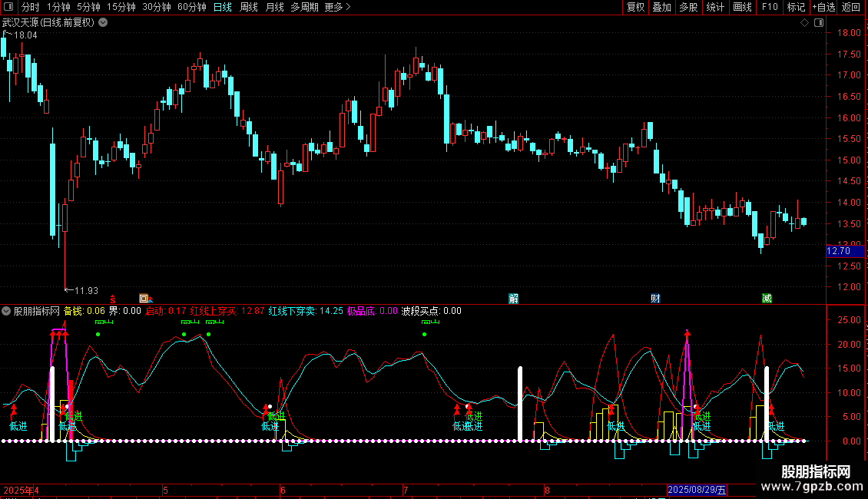This screenshot has width=868, height=499.
Task: Click the 武汉天源(日线.前复权) chart title
Action: [48, 23]
